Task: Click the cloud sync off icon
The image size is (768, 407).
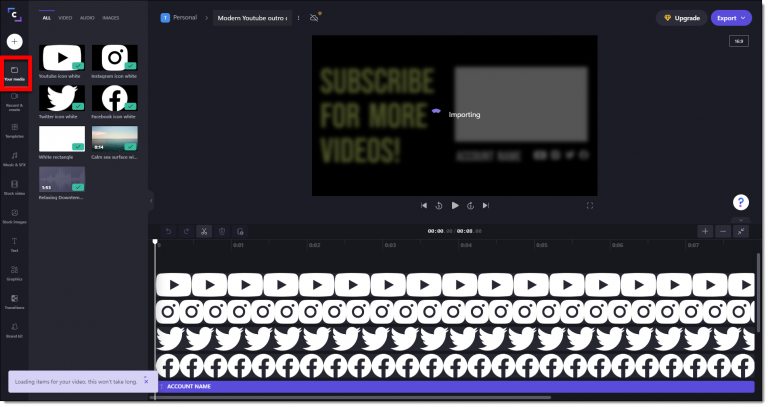Action: (x=314, y=18)
